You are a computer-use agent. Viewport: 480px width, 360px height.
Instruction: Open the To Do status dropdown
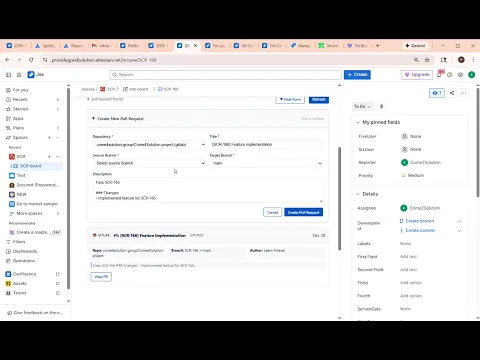pos(362,106)
